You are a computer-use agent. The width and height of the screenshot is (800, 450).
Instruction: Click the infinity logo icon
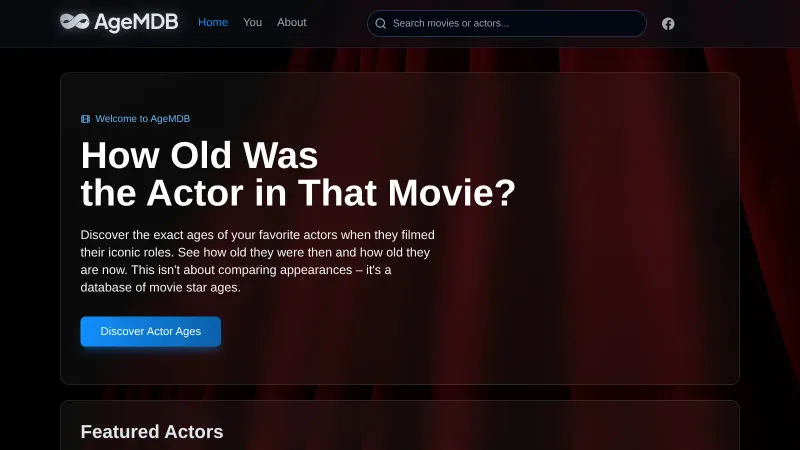74,22
